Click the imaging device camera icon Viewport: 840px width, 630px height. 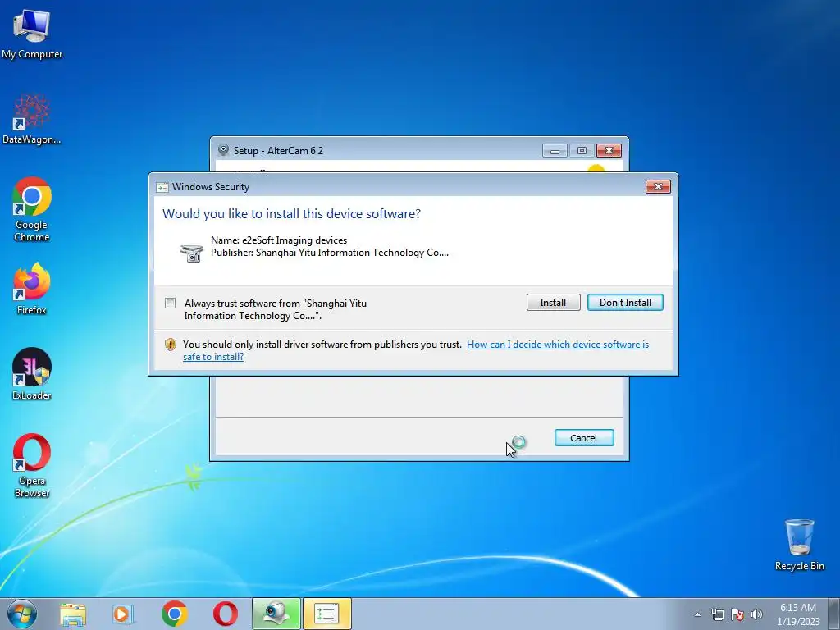[191, 253]
